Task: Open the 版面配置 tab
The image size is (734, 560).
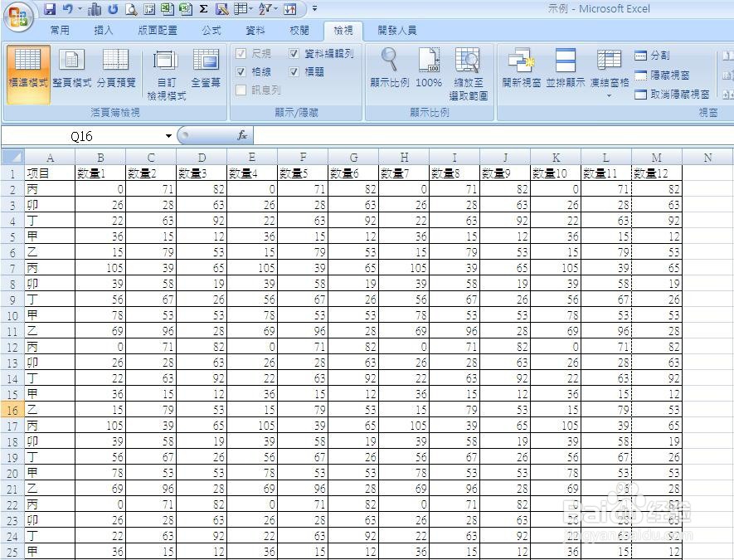Action: click(x=158, y=31)
